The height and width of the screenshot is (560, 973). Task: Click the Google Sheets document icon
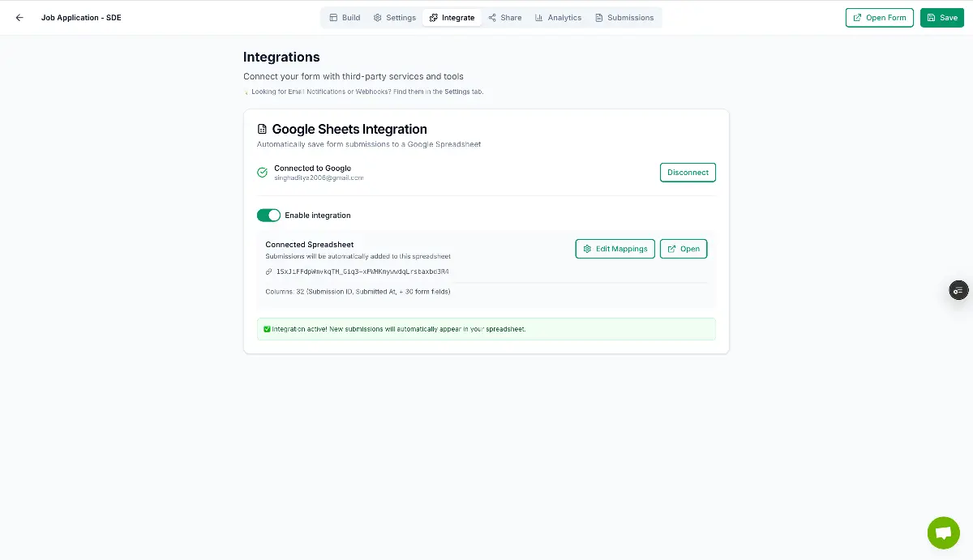tap(261, 128)
